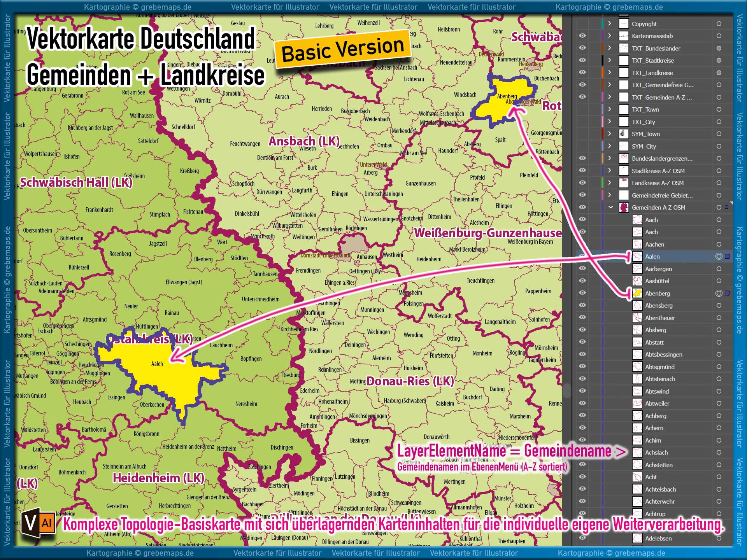
Task: Click the Landkreise A-Z OSM target circle
Action: (x=719, y=183)
